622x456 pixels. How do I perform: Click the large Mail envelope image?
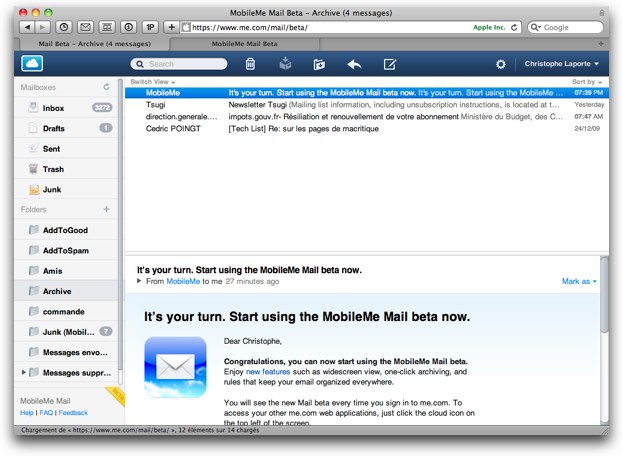tap(175, 367)
